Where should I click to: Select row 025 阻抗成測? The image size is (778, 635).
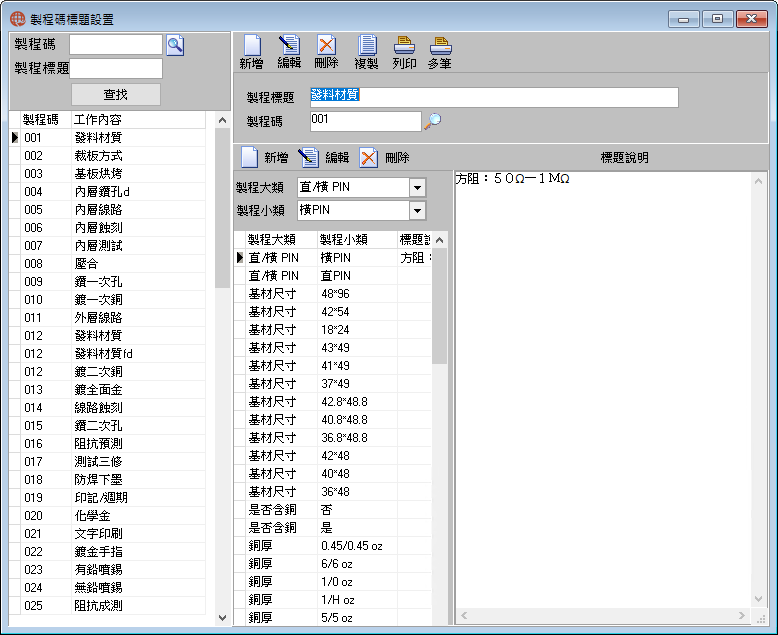pyautogui.click(x=107, y=606)
